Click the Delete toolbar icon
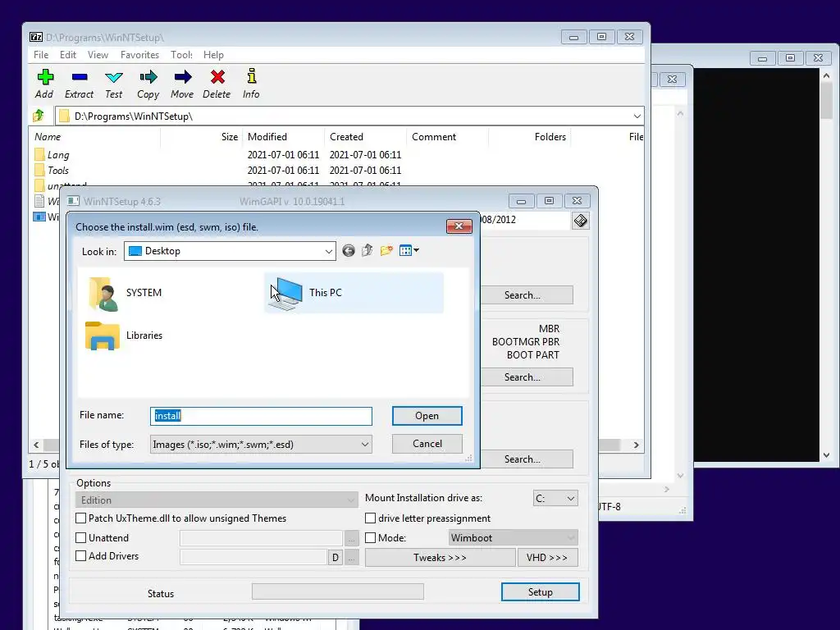 coord(217,77)
